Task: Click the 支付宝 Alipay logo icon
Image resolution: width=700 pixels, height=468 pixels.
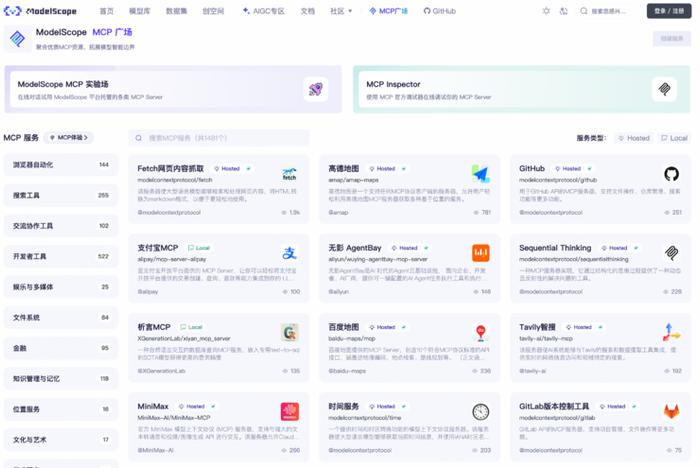Action: (289, 253)
